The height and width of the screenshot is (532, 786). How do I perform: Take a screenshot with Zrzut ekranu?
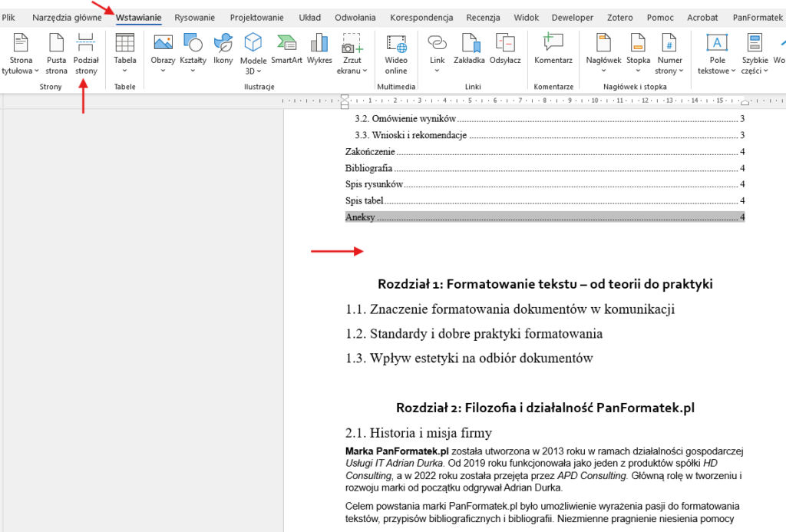tap(352, 54)
